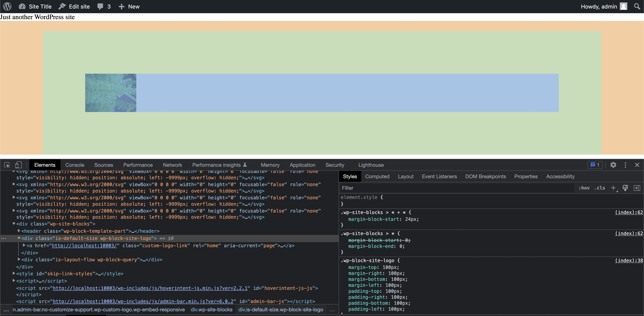Open the Howdy, admin account menu
The height and width of the screenshot is (316, 644).
click(x=604, y=7)
